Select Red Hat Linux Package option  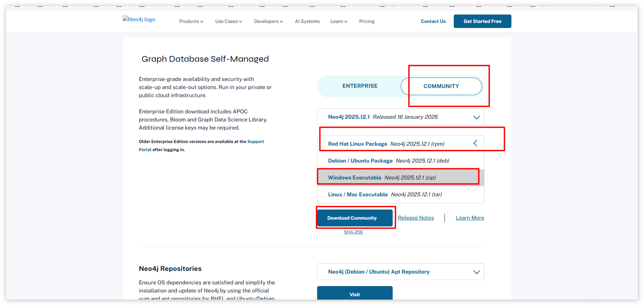pos(401,144)
